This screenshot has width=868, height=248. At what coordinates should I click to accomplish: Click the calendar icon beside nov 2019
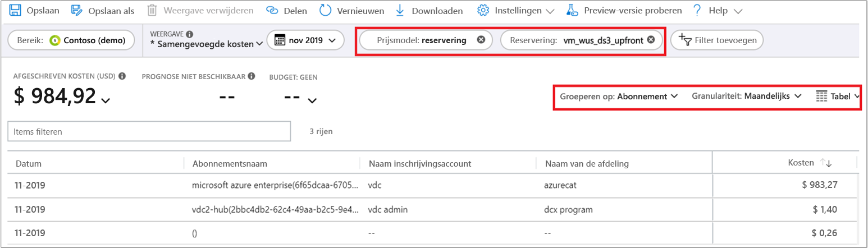[279, 40]
